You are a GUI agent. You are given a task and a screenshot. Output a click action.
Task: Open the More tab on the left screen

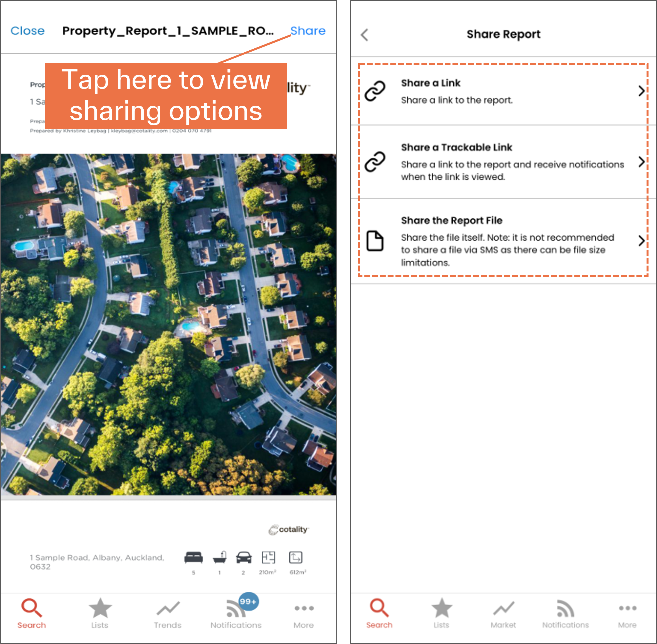click(x=304, y=613)
